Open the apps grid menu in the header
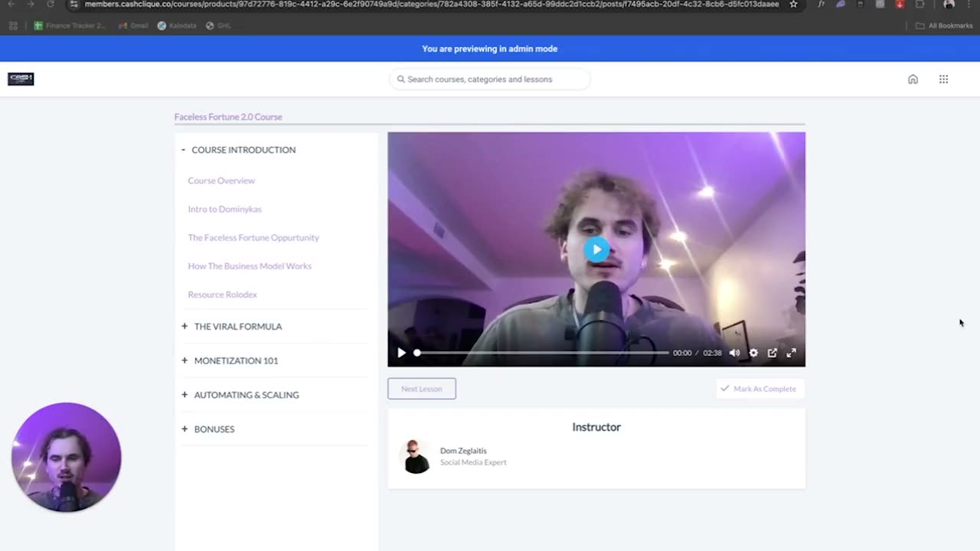 943,79
